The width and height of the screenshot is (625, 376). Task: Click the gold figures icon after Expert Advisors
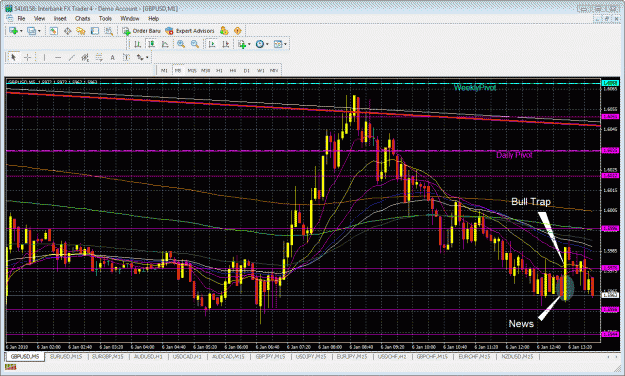pos(224,31)
